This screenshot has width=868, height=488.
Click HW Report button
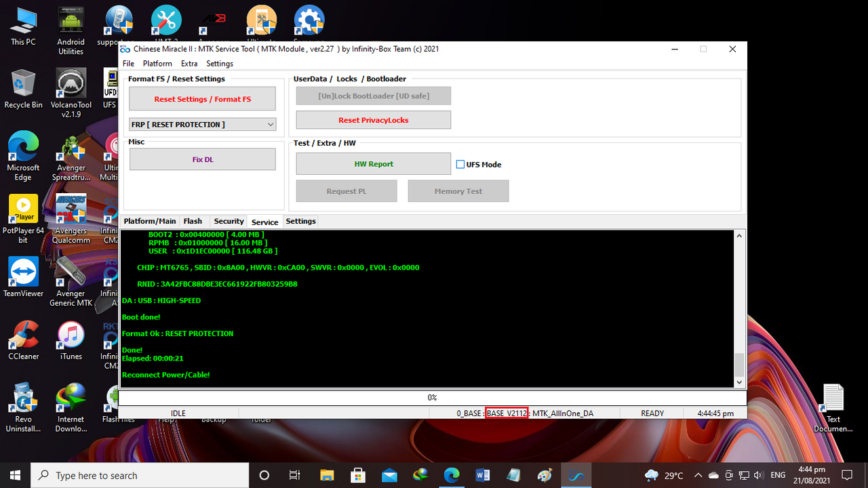coord(373,164)
